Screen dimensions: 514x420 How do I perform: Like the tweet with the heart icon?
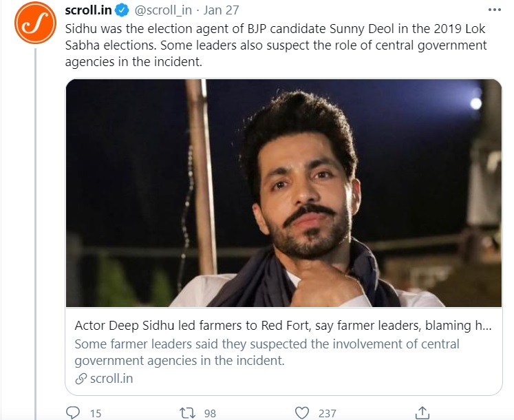click(x=301, y=412)
